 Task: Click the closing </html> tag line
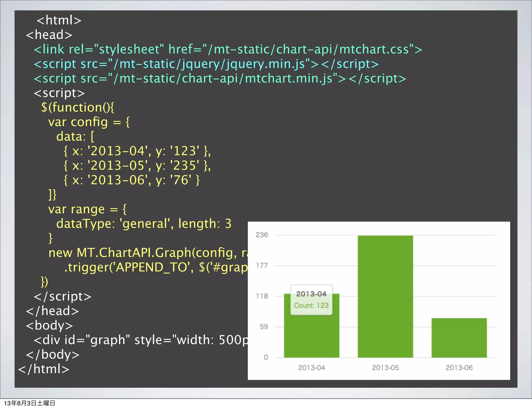44,369
